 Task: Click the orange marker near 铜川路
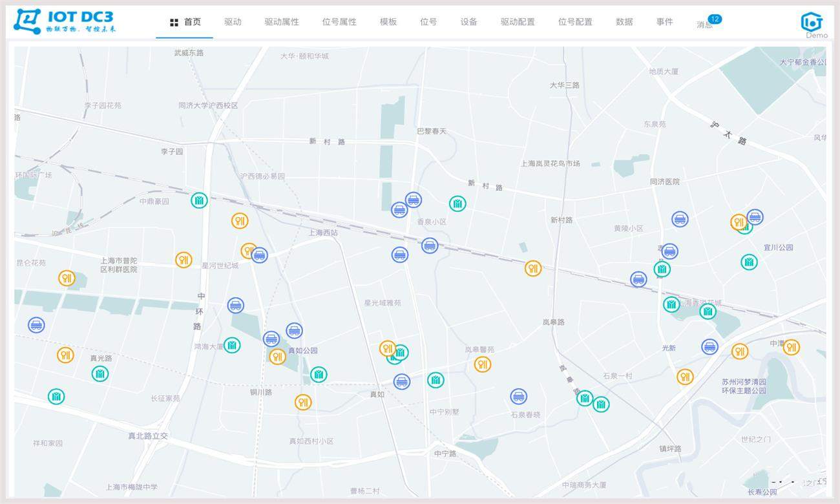pyautogui.click(x=302, y=402)
